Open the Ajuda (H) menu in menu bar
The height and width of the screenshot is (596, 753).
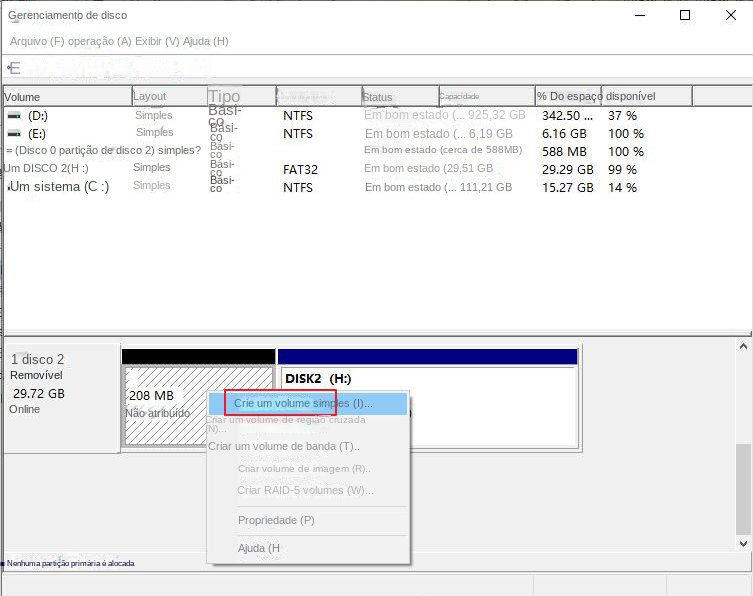point(206,41)
